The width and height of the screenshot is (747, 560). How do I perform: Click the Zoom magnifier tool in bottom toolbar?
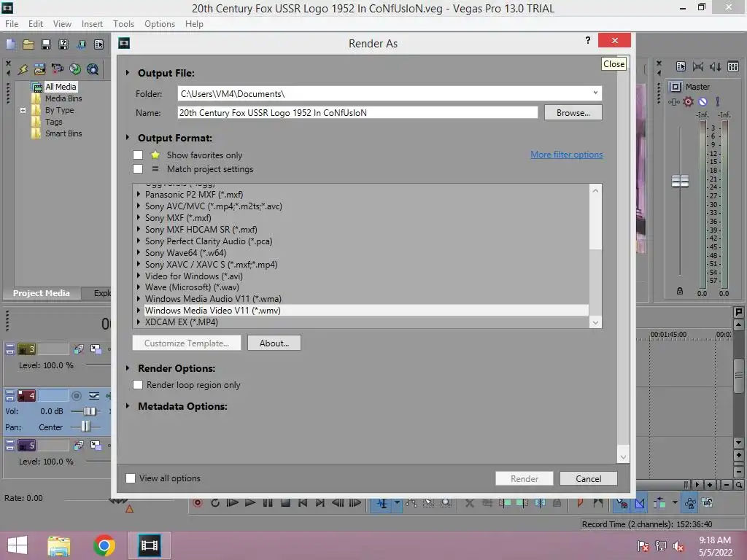(446, 503)
